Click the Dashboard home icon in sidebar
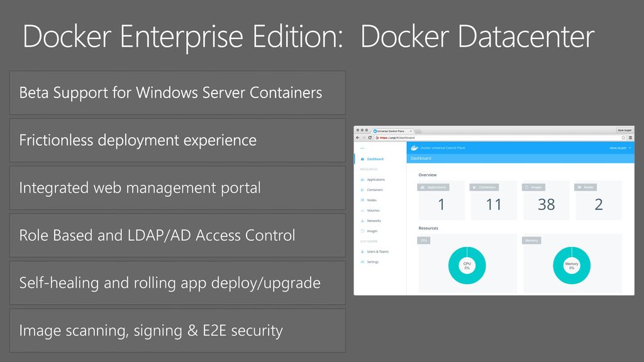 click(x=362, y=159)
